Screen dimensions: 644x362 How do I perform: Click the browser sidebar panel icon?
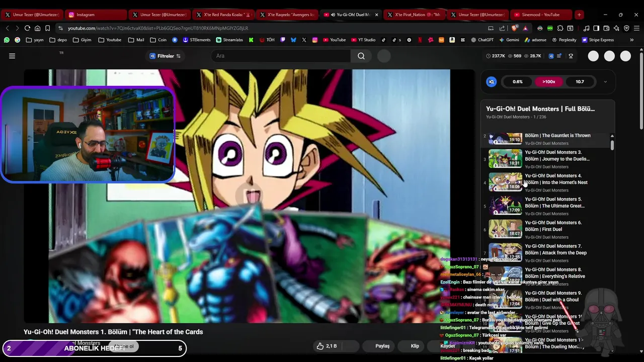(x=596, y=28)
